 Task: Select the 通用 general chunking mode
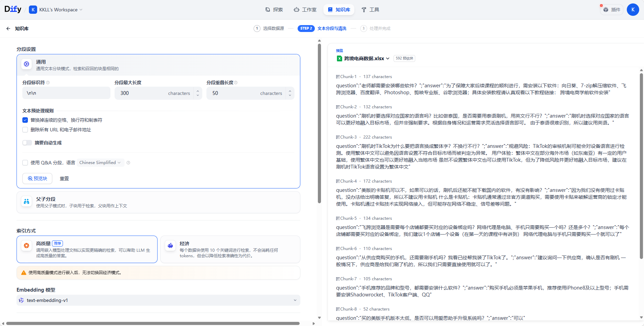point(158,65)
